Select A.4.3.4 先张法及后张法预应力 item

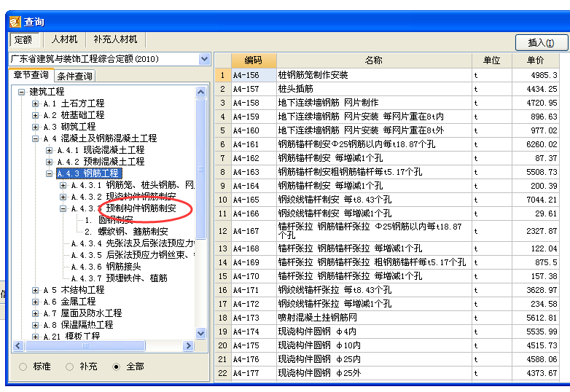(x=133, y=243)
